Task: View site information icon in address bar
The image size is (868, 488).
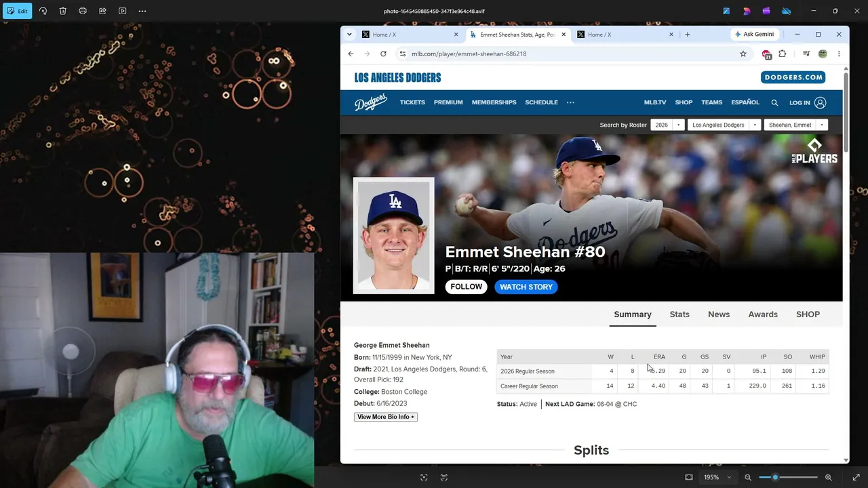Action: [x=403, y=54]
